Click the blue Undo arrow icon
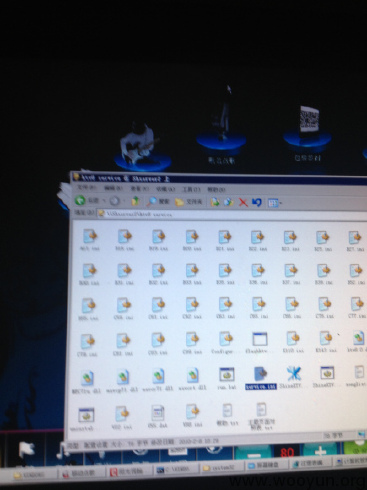 click(x=256, y=202)
